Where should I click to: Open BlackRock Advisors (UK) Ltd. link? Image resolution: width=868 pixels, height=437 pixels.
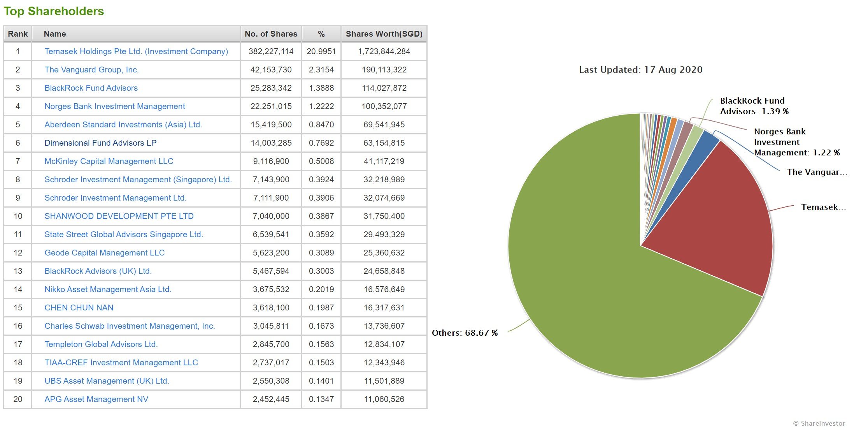(98, 271)
